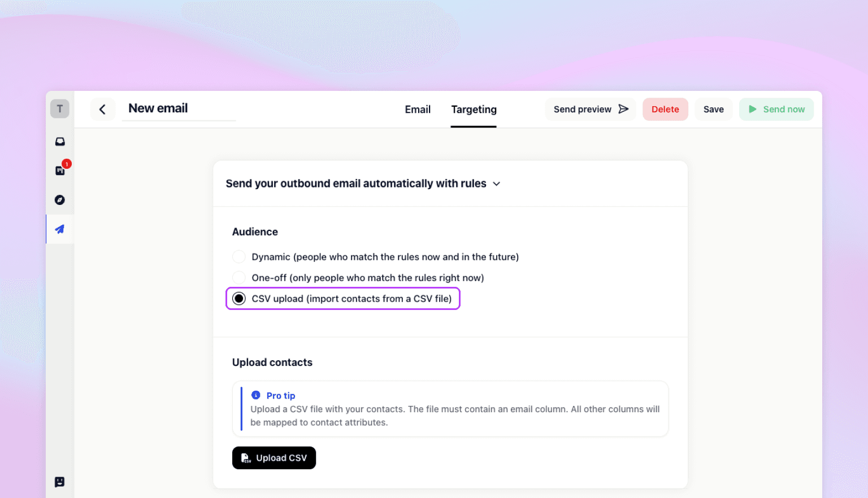Open the compass explore icon in sidebar
The width and height of the screenshot is (868, 498).
click(x=59, y=199)
